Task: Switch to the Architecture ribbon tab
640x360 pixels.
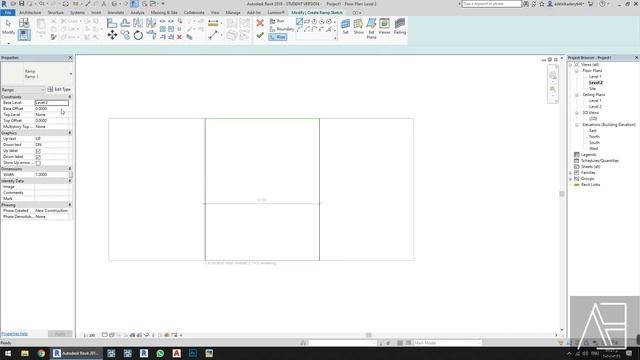Action: pyautogui.click(x=30, y=13)
